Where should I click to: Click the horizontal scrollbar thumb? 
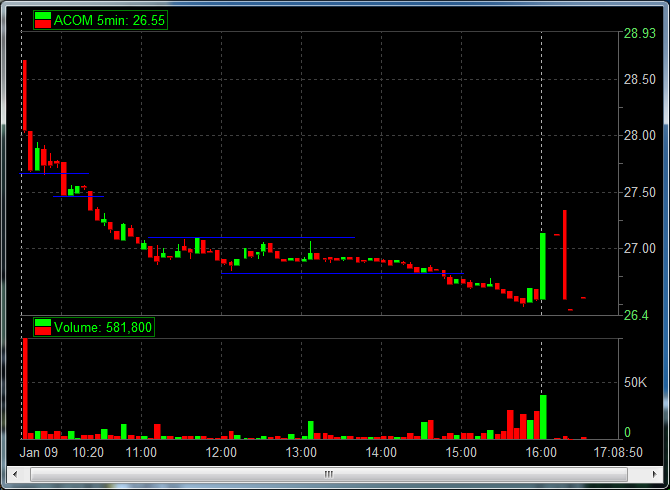pyautogui.click(x=329, y=474)
